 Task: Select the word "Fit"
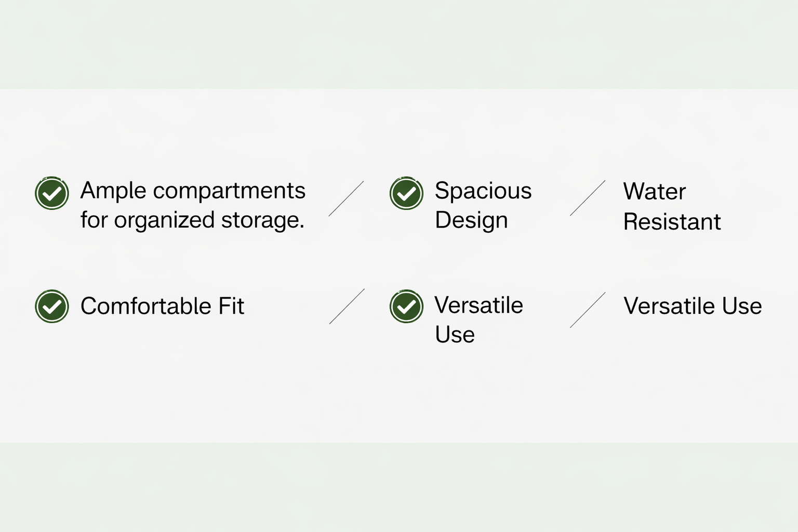[x=231, y=306]
